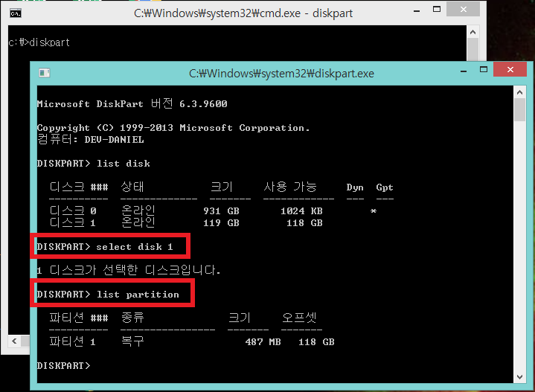The width and height of the screenshot is (535, 392).
Task: Minimize the cmd.exe window behind
Action: [417, 10]
